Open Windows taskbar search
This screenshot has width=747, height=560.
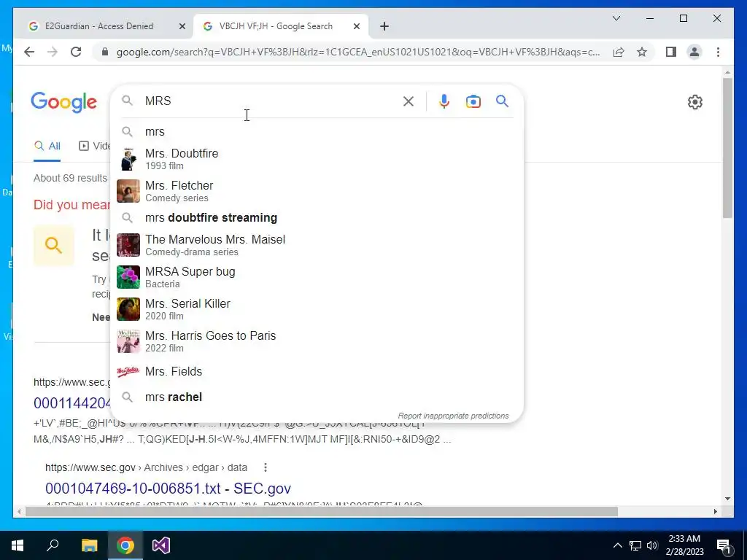53,545
